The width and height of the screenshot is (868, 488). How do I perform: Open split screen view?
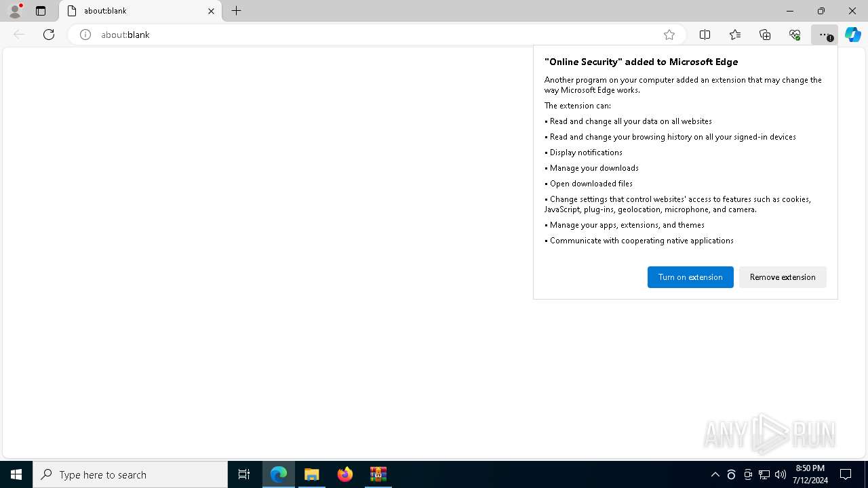pos(705,35)
